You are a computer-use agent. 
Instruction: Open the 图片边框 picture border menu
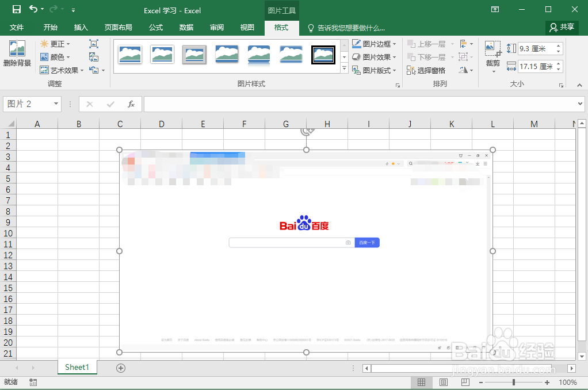point(374,44)
